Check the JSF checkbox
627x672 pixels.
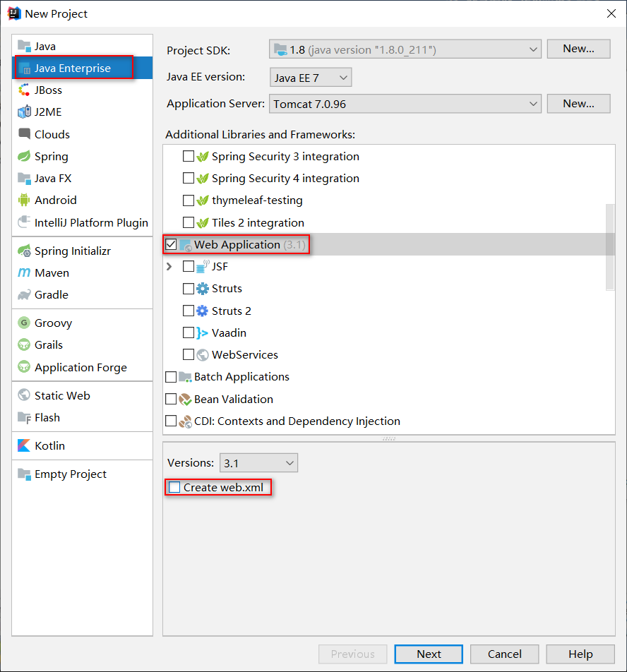(188, 267)
